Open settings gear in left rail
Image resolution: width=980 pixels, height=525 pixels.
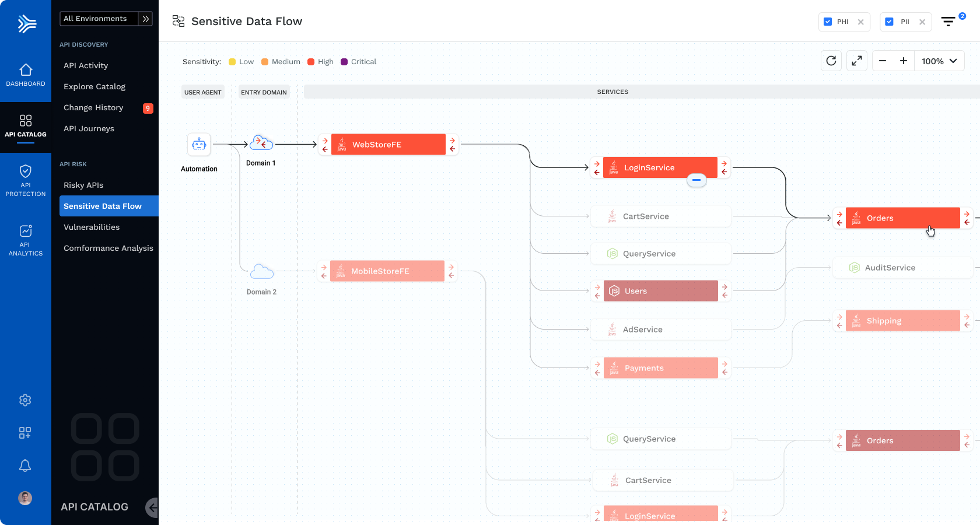25,400
